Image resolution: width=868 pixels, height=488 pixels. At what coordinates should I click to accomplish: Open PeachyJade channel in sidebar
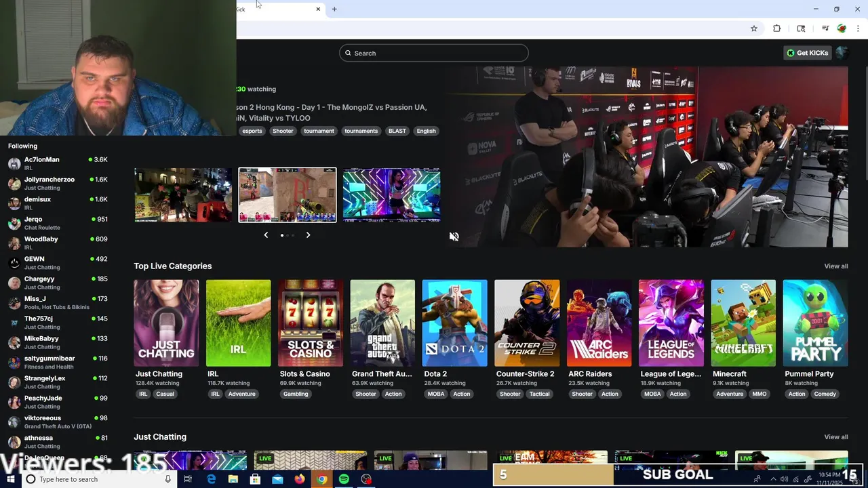tap(58, 402)
